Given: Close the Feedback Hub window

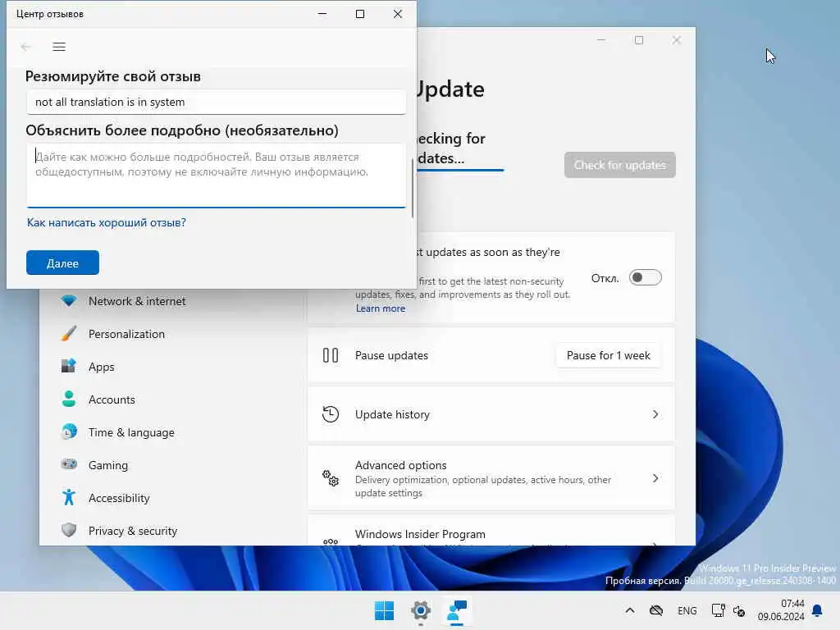Looking at the screenshot, I should coord(398,14).
